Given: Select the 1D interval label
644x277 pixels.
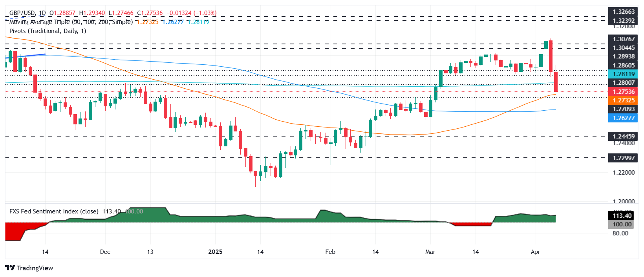Looking at the screenshot, I should (42, 13).
